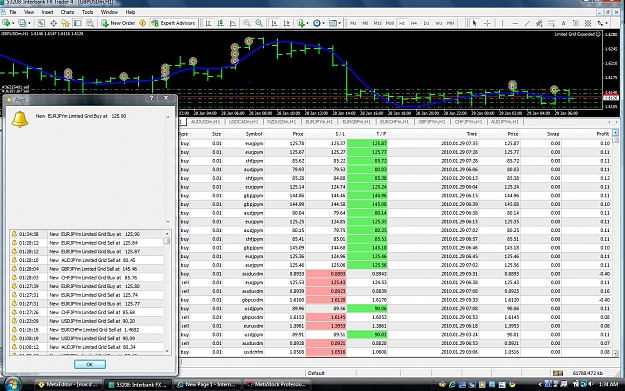Click the alert history scrollbar down arrow
The height and width of the screenshot is (391, 625).
pyautogui.click(x=167, y=351)
